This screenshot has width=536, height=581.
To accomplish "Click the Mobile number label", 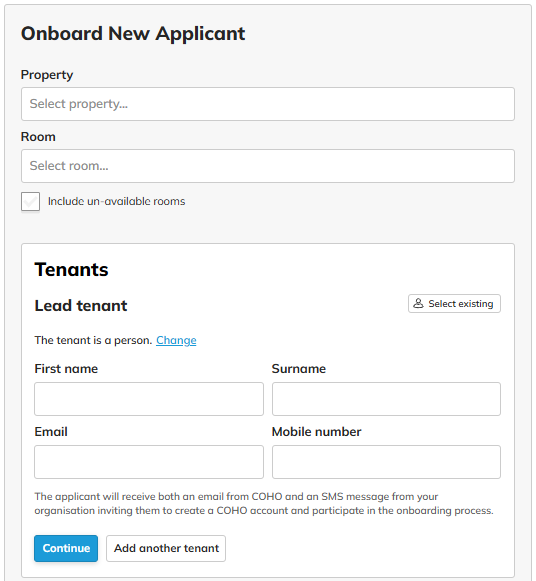I will coord(316,432).
